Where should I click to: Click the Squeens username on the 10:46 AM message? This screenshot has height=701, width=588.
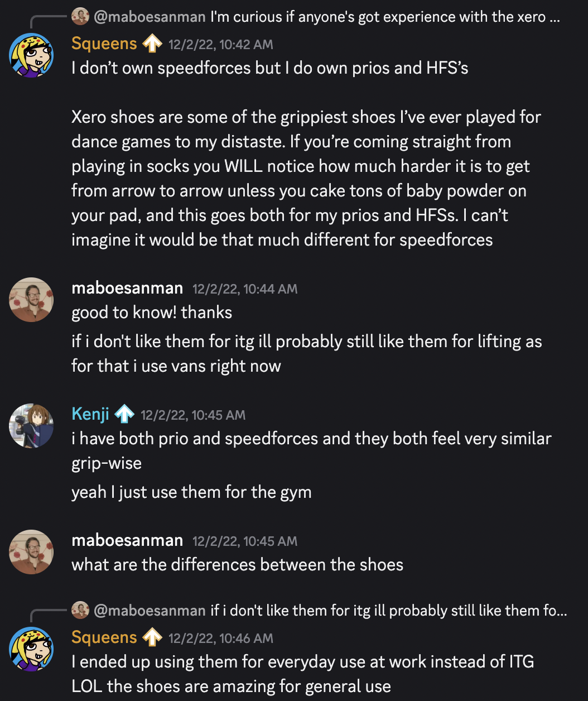coord(104,637)
